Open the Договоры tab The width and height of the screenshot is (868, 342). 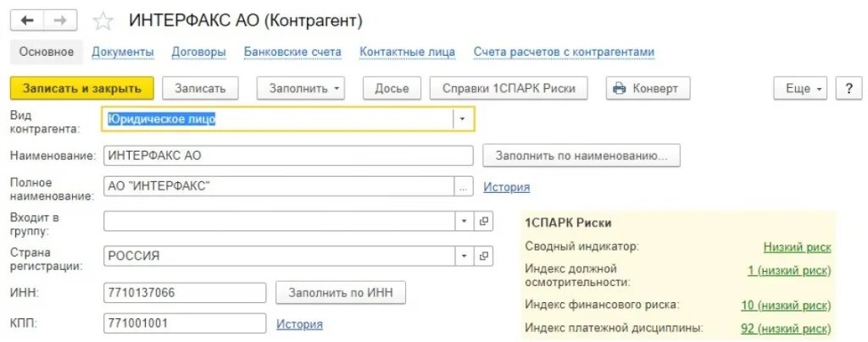click(198, 52)
